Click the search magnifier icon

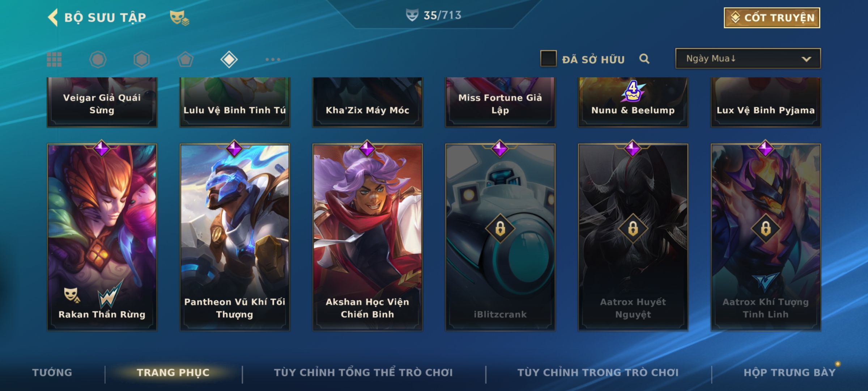coord(644,59)
